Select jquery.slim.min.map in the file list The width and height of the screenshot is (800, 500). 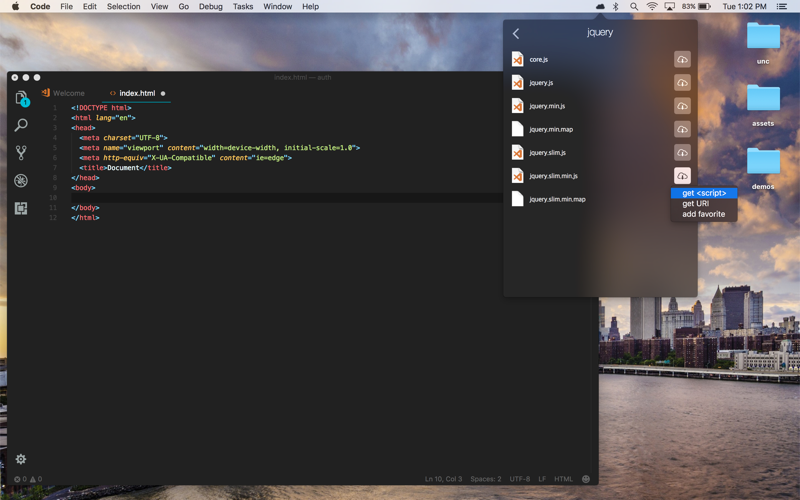coord(557,199)
